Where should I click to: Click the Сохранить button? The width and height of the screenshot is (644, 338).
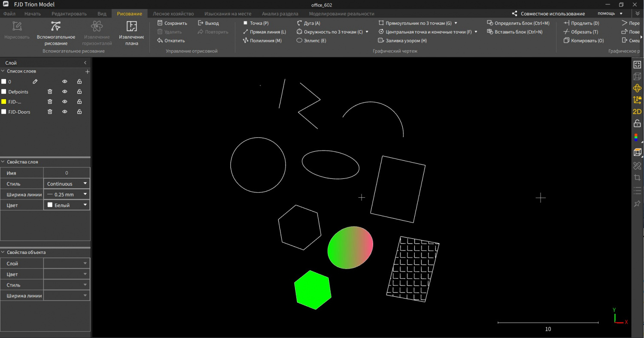172,23
